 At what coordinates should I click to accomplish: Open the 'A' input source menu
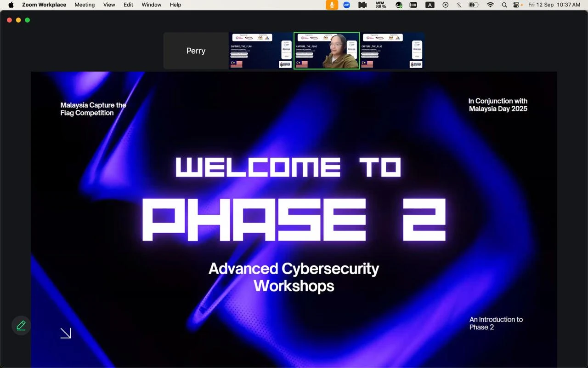430,5
